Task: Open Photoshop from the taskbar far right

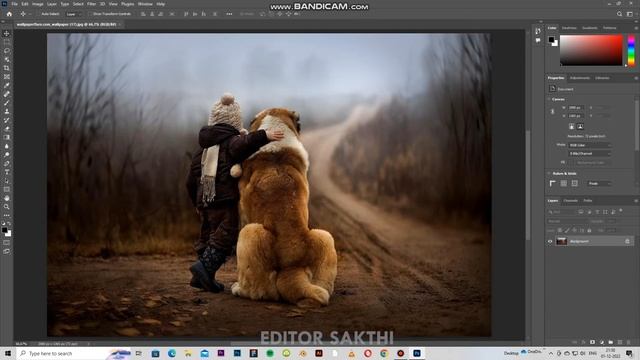Action: pos(417,353)
